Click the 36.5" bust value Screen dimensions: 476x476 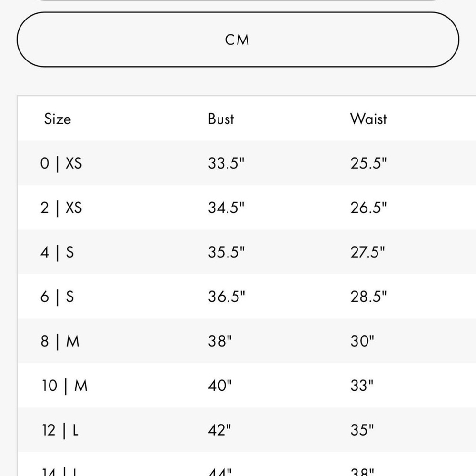tap(227, 297)
